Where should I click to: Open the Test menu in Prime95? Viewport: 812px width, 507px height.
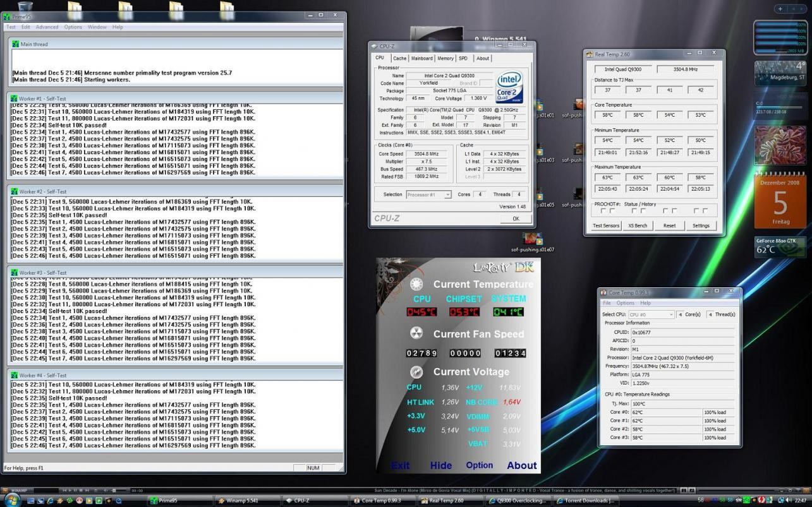pos(11,27)
